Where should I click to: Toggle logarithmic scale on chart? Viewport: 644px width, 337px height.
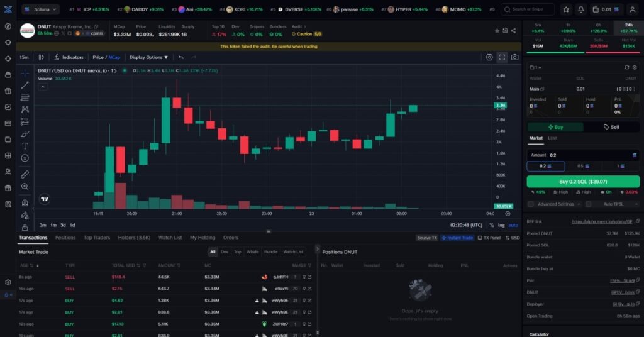click(x=501, y=225)
